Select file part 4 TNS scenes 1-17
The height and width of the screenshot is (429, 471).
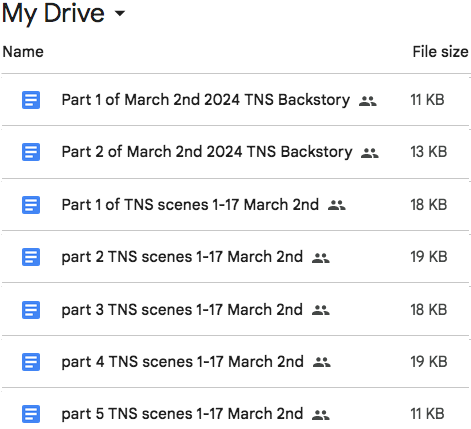pyautogui.click(x=182, y=362)
